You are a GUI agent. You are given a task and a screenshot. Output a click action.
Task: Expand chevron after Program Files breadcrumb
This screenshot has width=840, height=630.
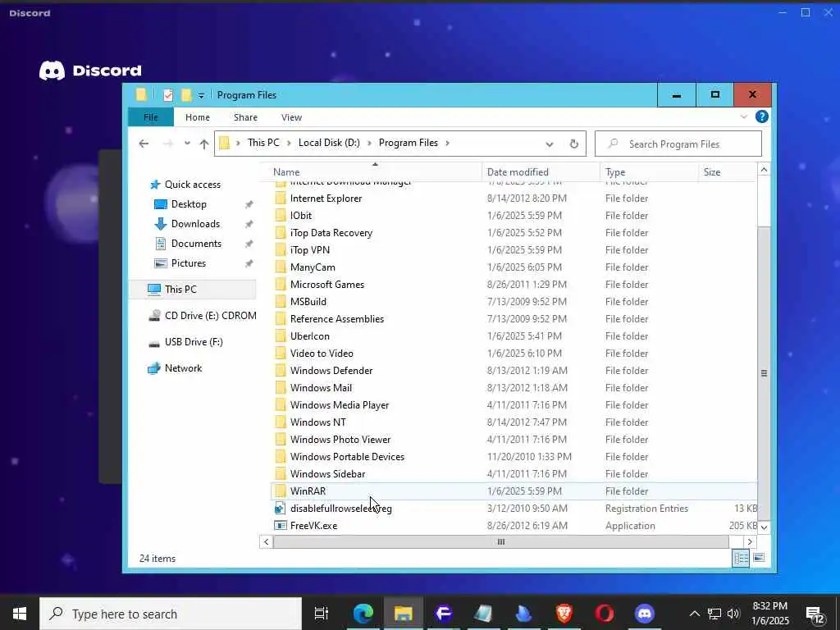447,143
